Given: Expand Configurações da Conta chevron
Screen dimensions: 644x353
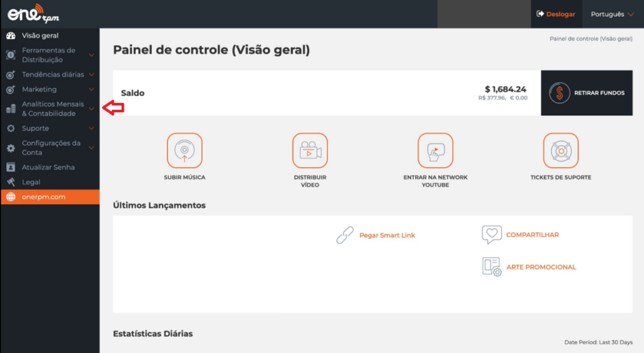Looking at the screenshot, I should 92,148.
